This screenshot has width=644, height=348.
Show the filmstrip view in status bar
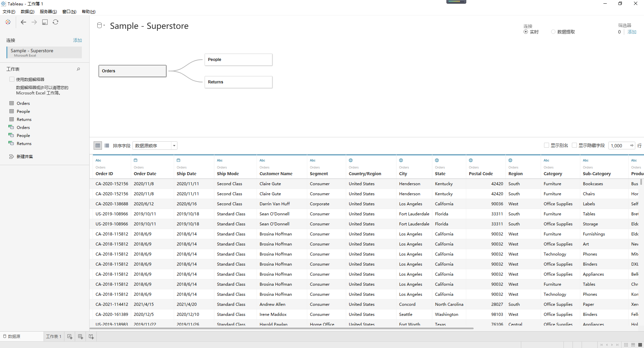[x=633, y=345]
